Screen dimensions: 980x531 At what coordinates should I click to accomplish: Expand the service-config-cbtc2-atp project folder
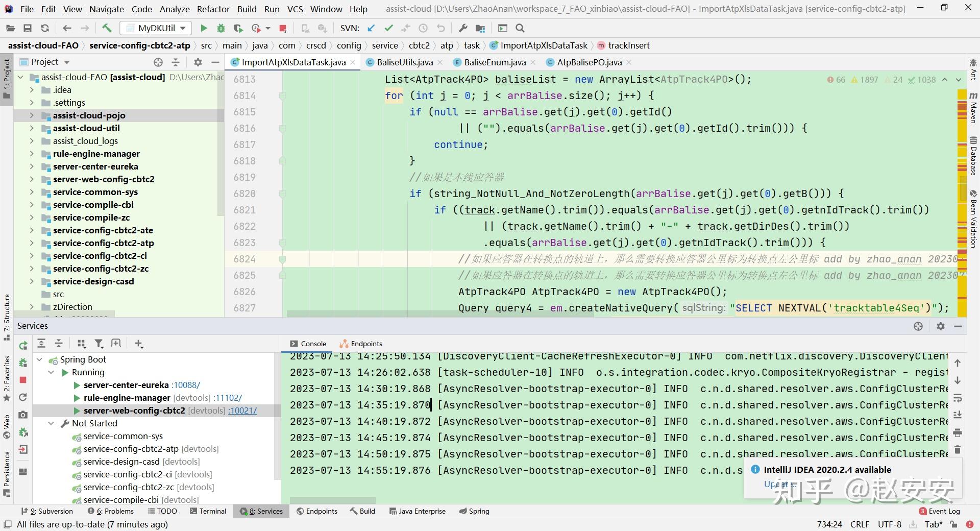pyautogui.click(x=32, y=243)
